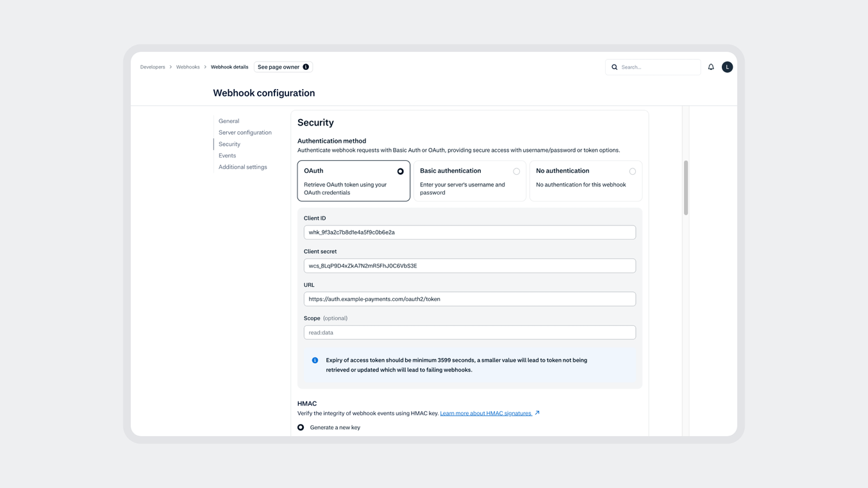868x488 pixels.
Task: Click the optional Scope input field
Action: pos(469,332)
